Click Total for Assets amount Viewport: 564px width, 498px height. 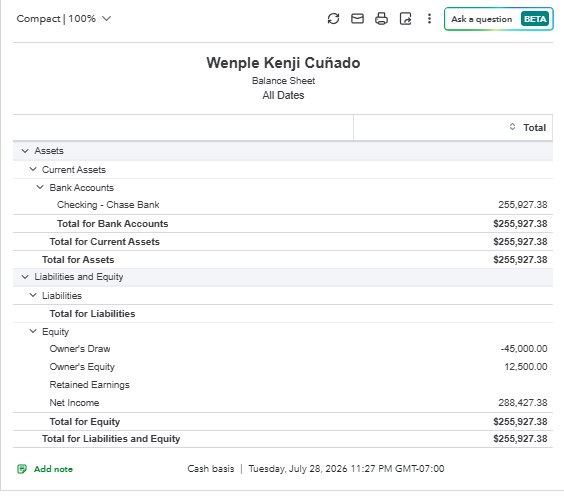pyautogui.click(x=520, y=260)
